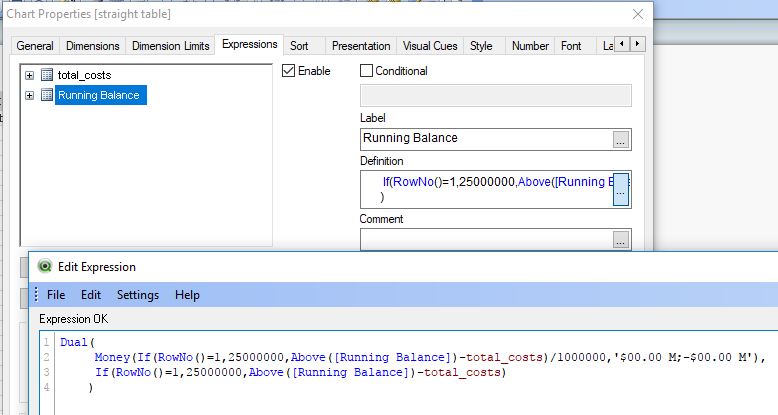
Task: Click the Expression OK status text
Action: tap(73, 319)
